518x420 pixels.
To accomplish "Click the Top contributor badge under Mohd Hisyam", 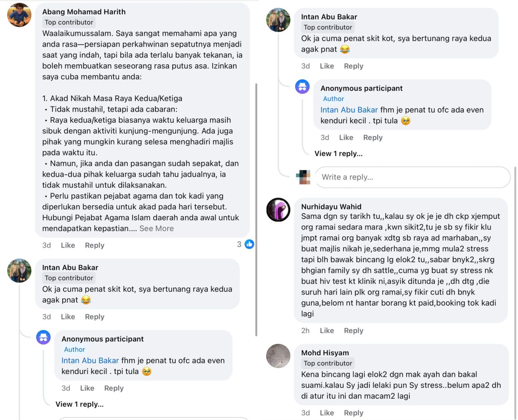I will coord(328,363).
